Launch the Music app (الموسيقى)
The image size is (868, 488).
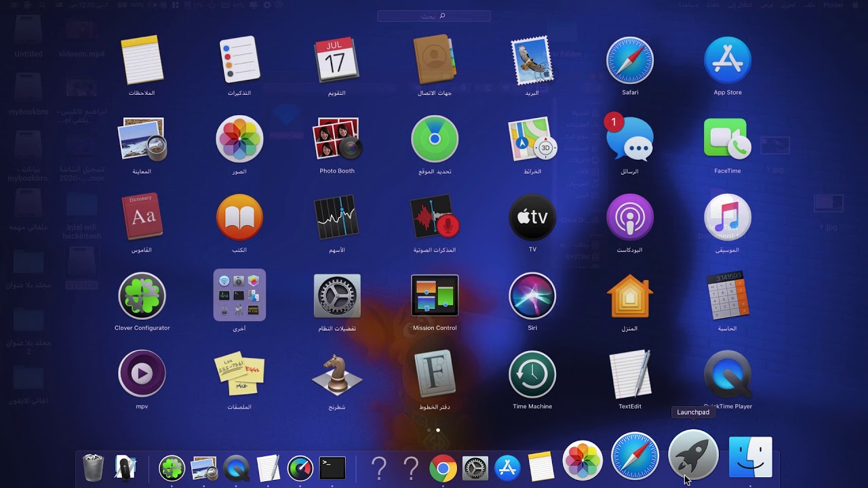(x=728, y=218)
